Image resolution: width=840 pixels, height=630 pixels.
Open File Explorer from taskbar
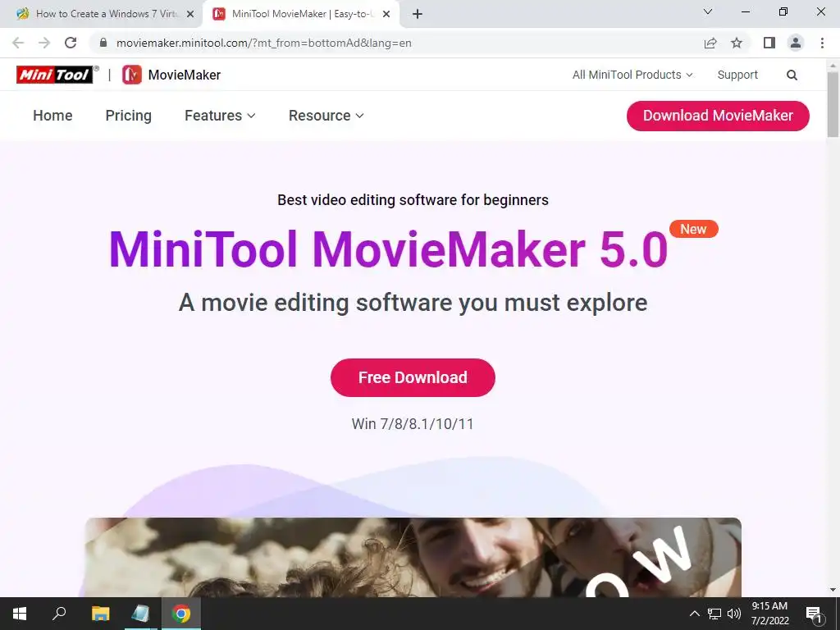point(100,614)
